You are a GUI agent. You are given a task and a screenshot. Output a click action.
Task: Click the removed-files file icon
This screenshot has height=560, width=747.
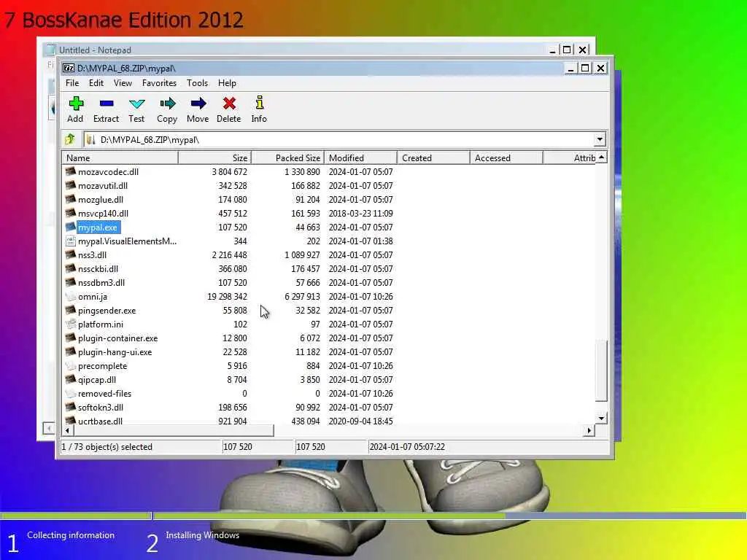(71, 393)
